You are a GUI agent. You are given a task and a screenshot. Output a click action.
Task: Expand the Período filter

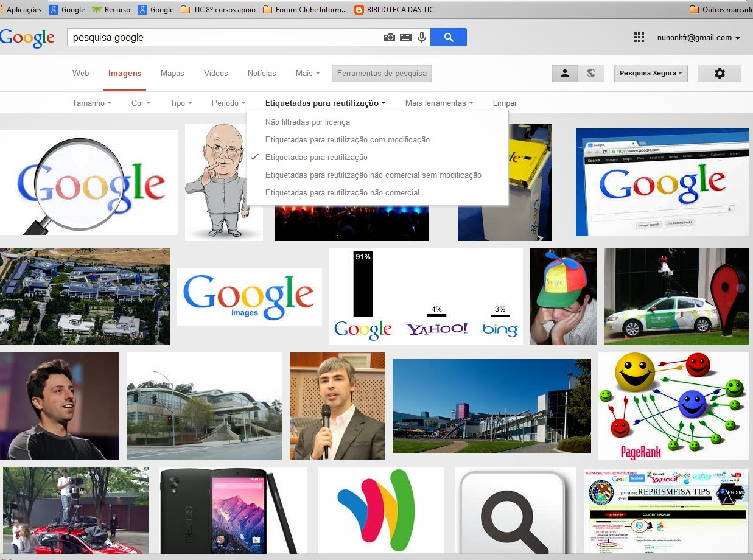pos(229,103)
